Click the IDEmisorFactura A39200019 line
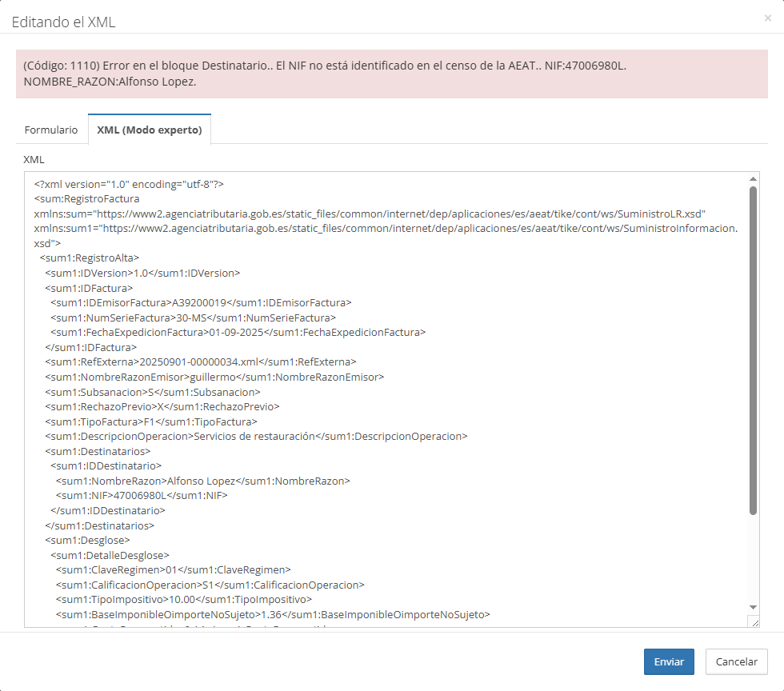Screen dimensions: 784x691 [x=201, y=302]
